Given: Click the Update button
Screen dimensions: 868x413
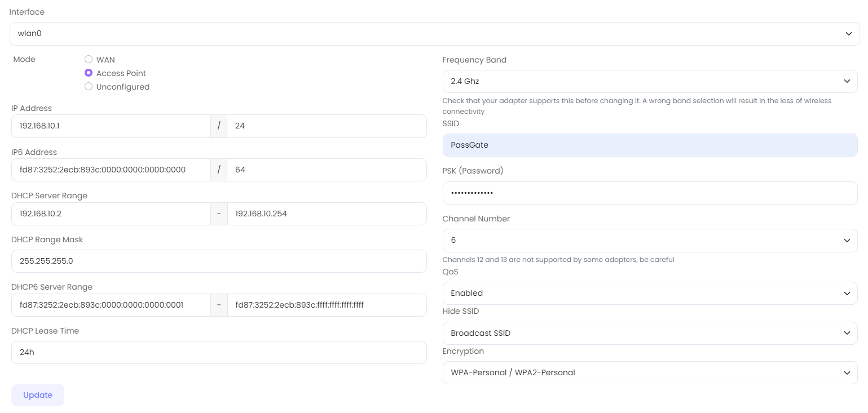Looking at the screenshot, I should [38, 395].
